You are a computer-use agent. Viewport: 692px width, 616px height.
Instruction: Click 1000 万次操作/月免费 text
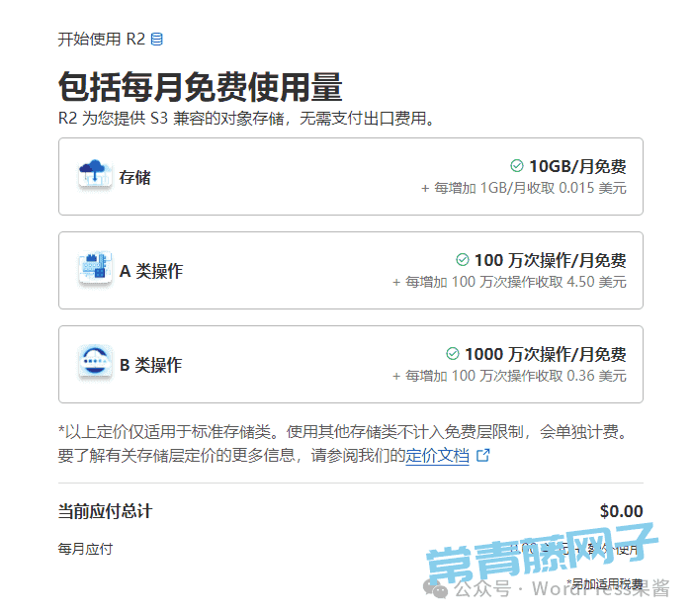pos(545,354)
